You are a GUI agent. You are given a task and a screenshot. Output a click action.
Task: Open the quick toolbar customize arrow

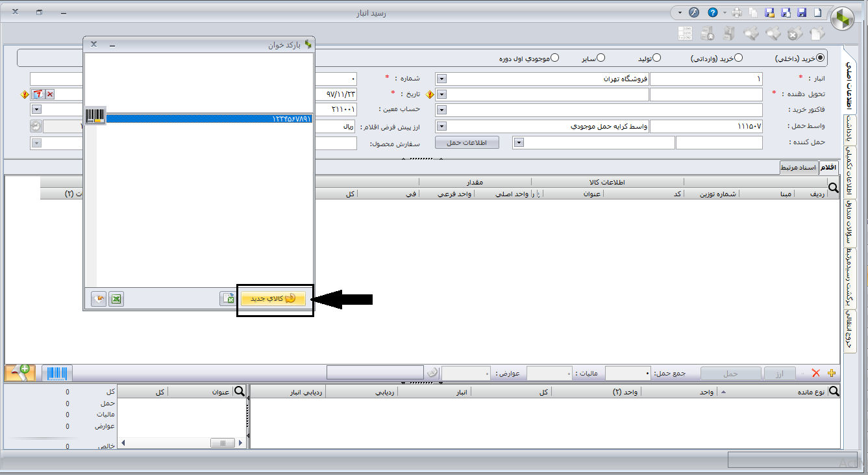680,12
